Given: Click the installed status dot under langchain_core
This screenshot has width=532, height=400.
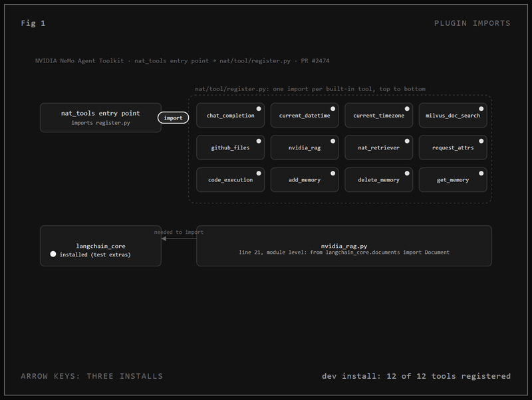Looking at the screenshot, I should point(53,254).
